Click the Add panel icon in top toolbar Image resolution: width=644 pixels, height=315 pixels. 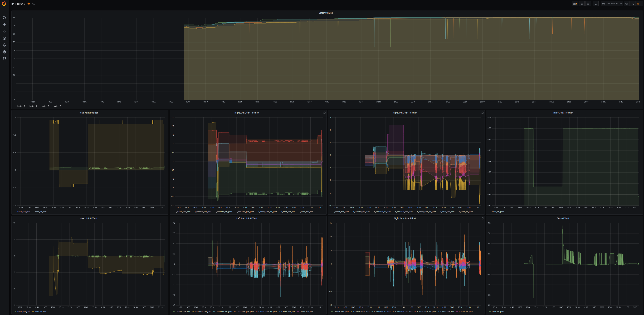[x=575, y=4]
